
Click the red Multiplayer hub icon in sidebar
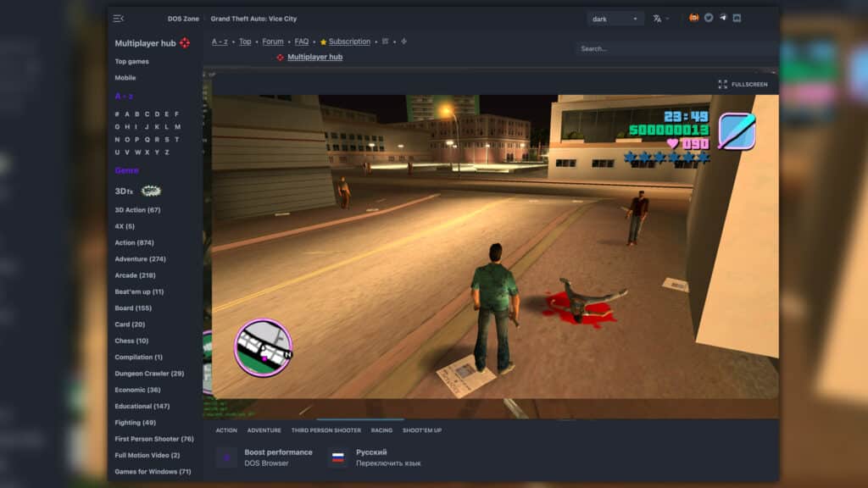click(185, 43)
